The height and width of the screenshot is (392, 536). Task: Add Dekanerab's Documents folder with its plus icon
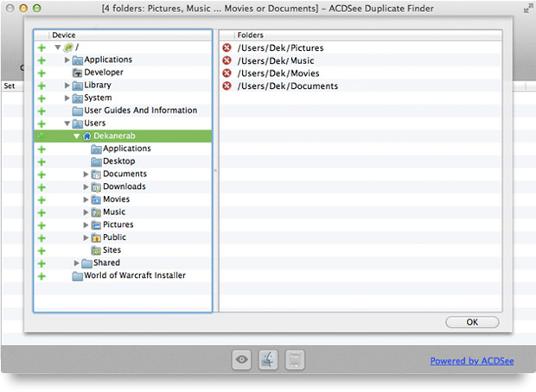(x=41, y=174)
